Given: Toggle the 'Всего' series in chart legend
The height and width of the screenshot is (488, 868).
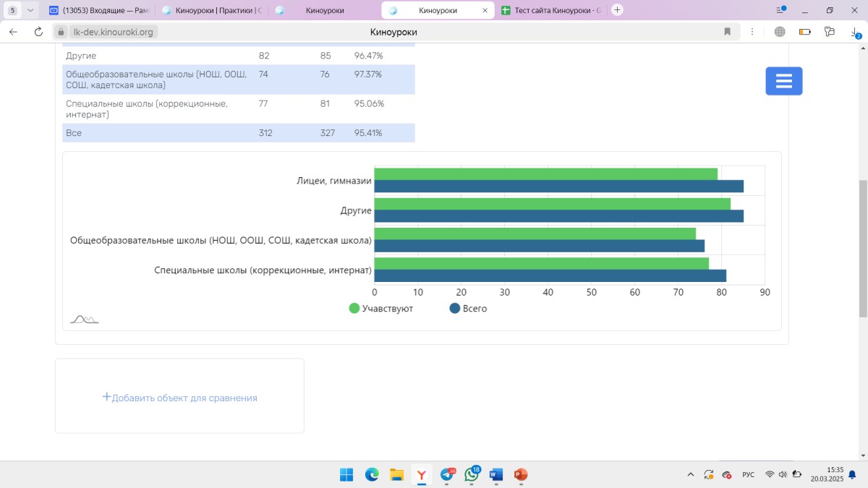Looking at the screenshot, I should tap(468, 309).
